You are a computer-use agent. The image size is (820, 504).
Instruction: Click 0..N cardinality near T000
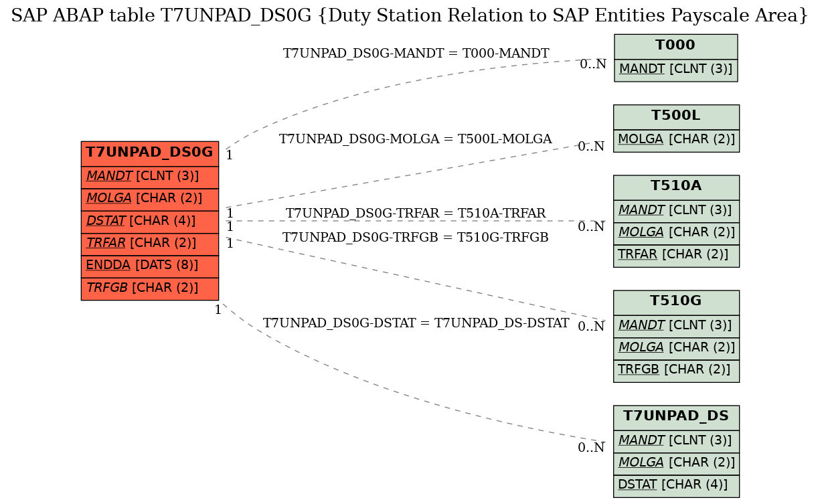593,65
